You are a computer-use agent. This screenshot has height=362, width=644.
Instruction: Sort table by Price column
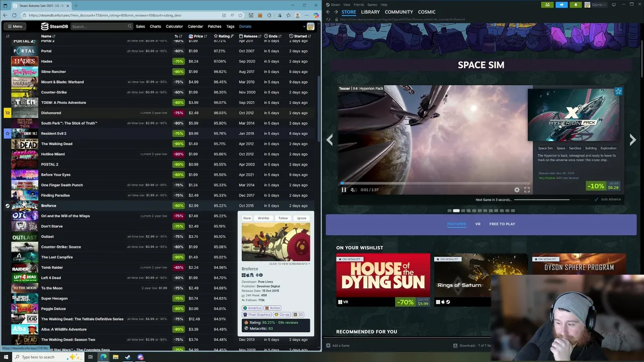tap(198, 36)
